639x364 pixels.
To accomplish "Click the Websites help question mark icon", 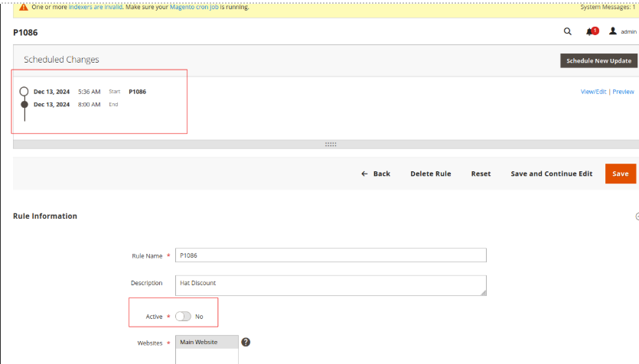I will [x=246, y=342].
